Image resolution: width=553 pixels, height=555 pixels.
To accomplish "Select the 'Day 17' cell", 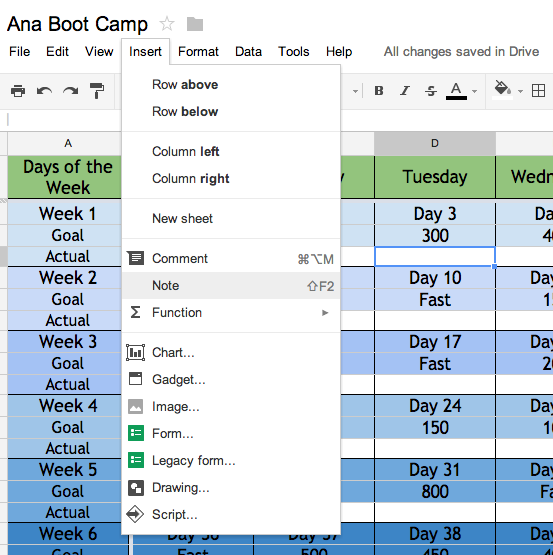I will [x=435, y=342].
